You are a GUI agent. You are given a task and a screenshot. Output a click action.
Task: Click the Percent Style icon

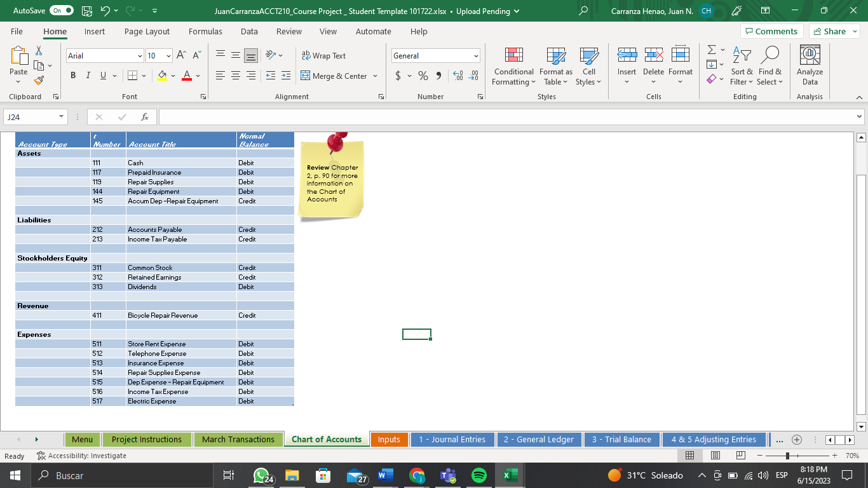(x=421, y=76)
